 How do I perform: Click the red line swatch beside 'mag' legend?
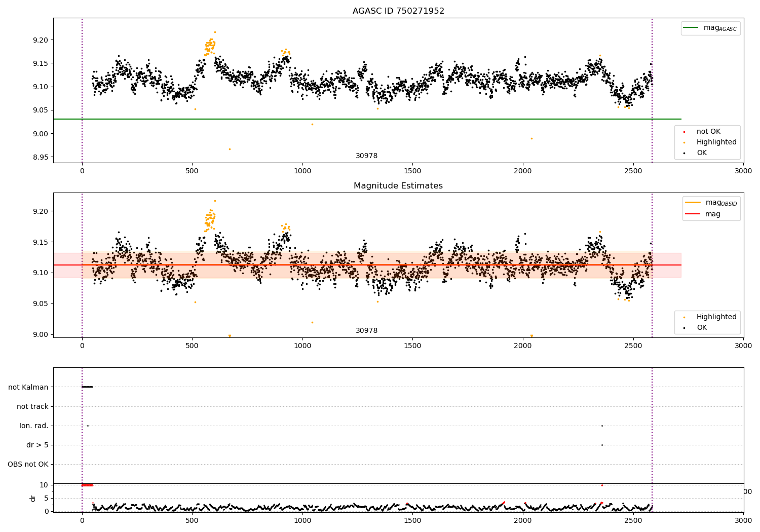[x=693, y=214]
